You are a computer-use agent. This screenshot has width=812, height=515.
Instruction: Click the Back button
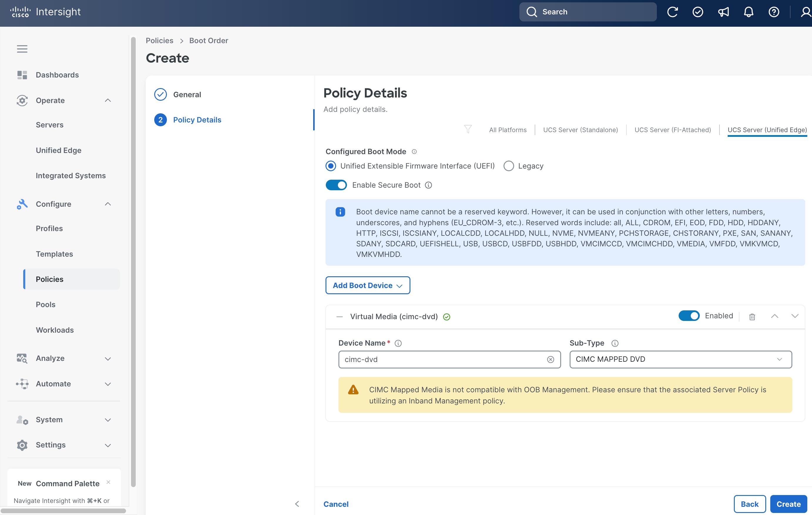(749, 504)
